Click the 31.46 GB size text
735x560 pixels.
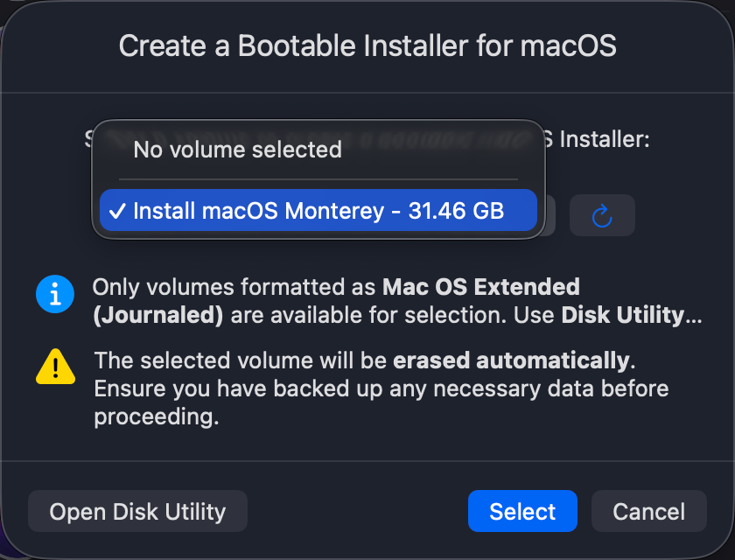(456, 211)
